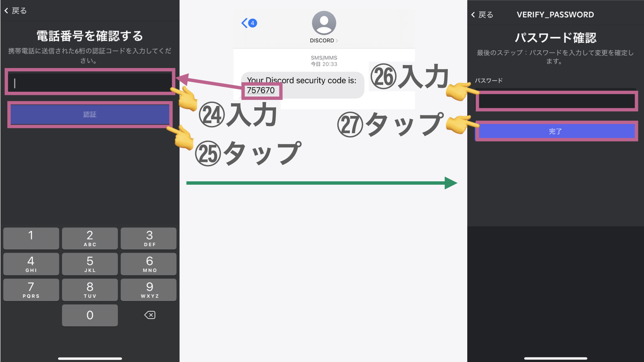The height and width of the screenshot is (362, 644).
Task: Tap the パスワード確認 heading
Action: click(x=555, y=38)
